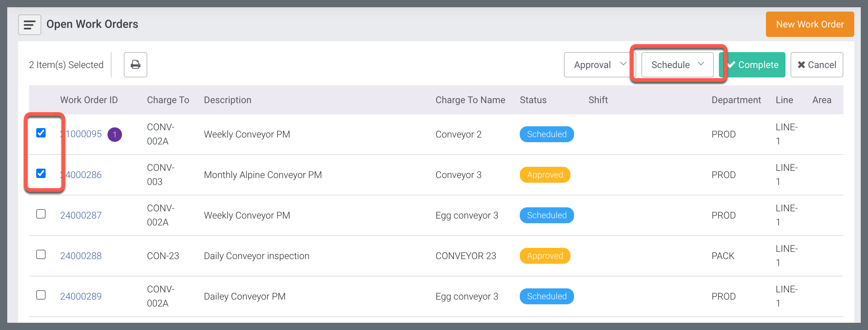Click Approved badge for CONVEYOR 23
868x330 pixels.
[545, 256]
